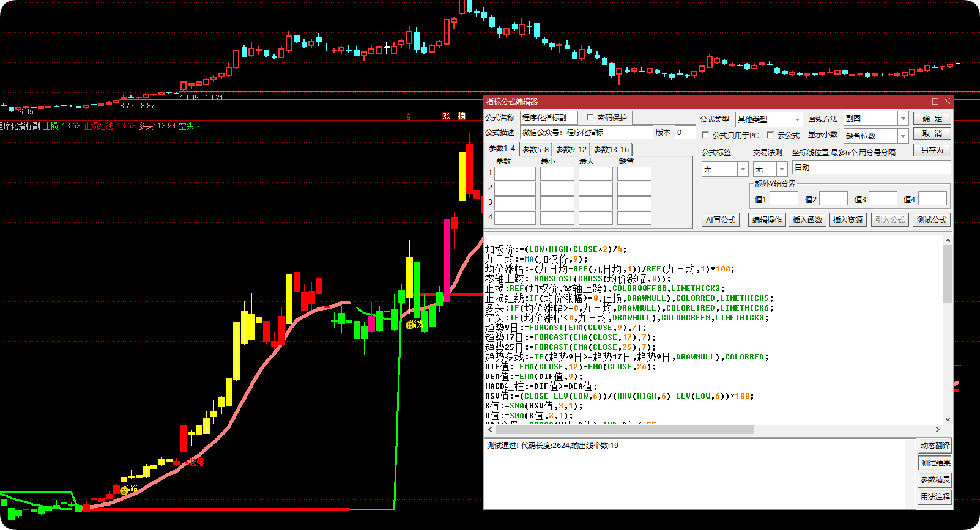Focus the 公式名称 input field

click(549, 118)
